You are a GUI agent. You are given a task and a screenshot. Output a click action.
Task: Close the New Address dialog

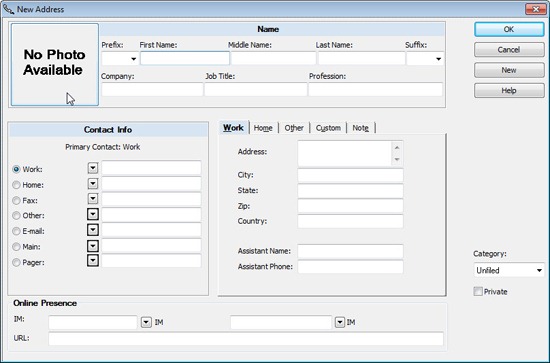[x=536, y=9]
